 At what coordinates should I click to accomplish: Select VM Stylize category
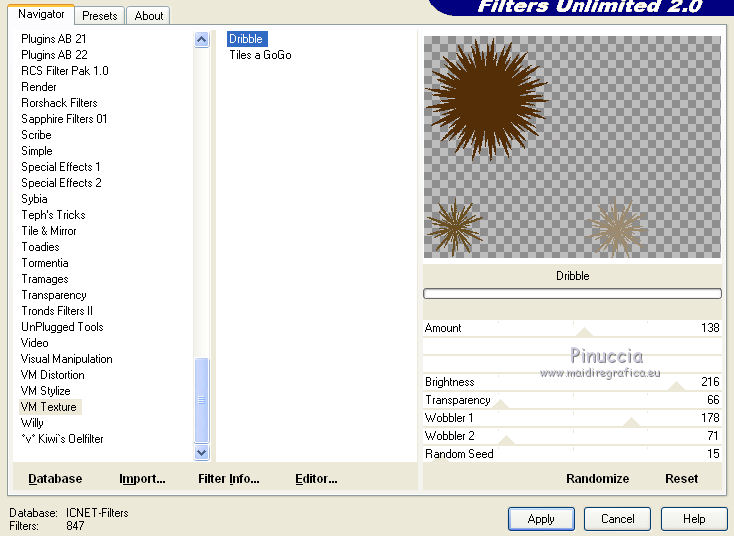pos(45,391)
